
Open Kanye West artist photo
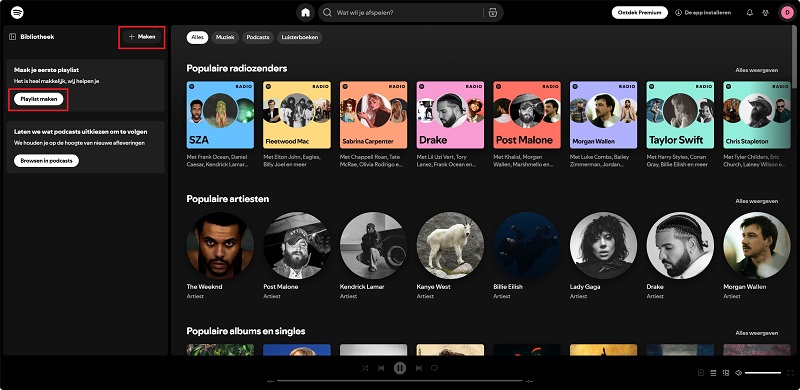click(451, 246)
